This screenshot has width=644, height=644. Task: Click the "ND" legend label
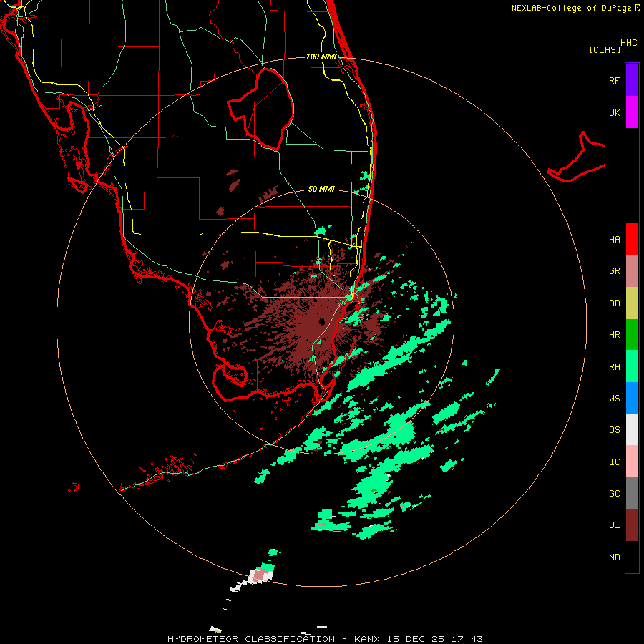click(x=614, y=557)
